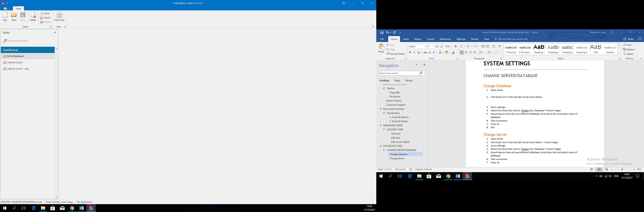The height and width of the screenshot is (212, 644).
Task: Open the Review tab in Word
Action: 474,39
